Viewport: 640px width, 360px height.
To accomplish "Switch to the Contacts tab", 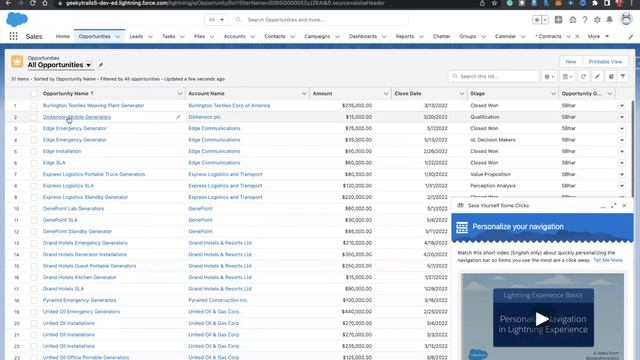I will tap(275, 36).
